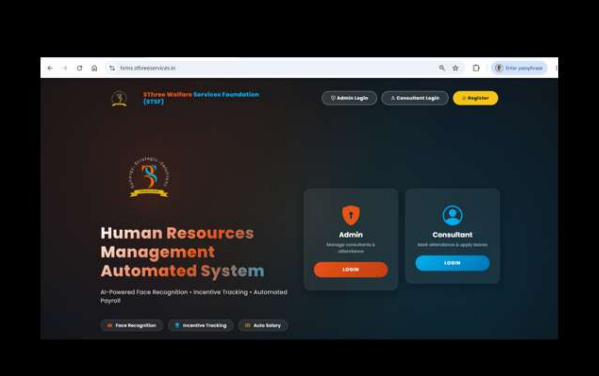
Task: Click the yellow Register button
Action: pos(475,98)
